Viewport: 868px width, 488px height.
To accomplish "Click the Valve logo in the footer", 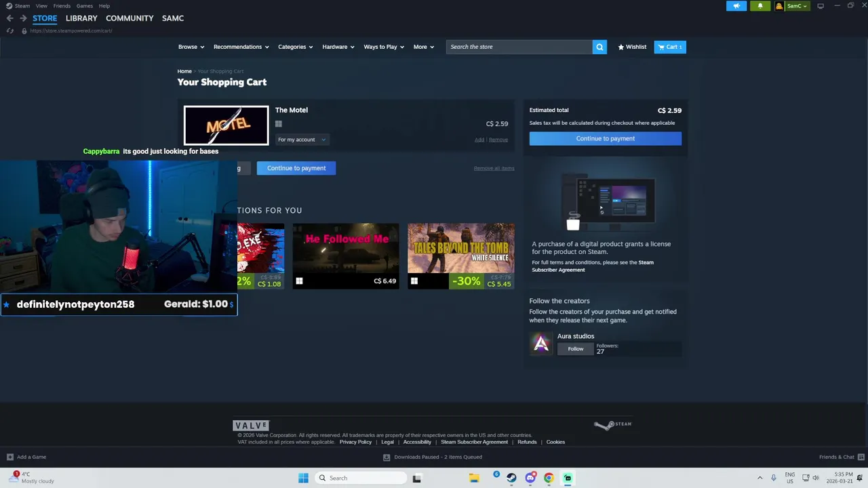I will (251, 426).
